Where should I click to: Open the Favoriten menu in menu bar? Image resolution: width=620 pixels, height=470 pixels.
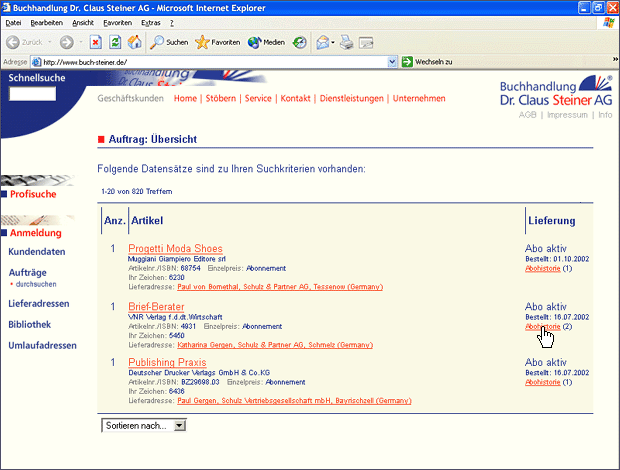click(117, 23)
